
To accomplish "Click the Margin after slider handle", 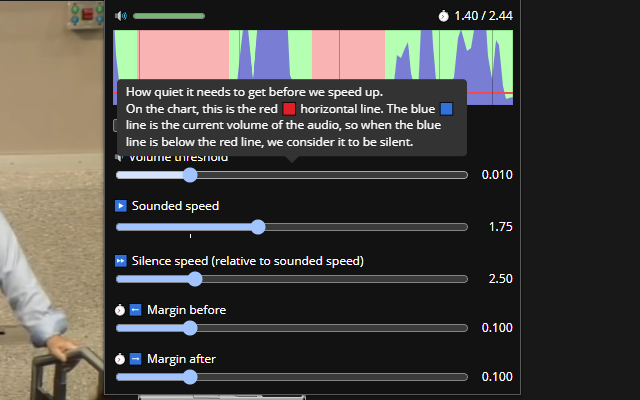I will [190, 377].
